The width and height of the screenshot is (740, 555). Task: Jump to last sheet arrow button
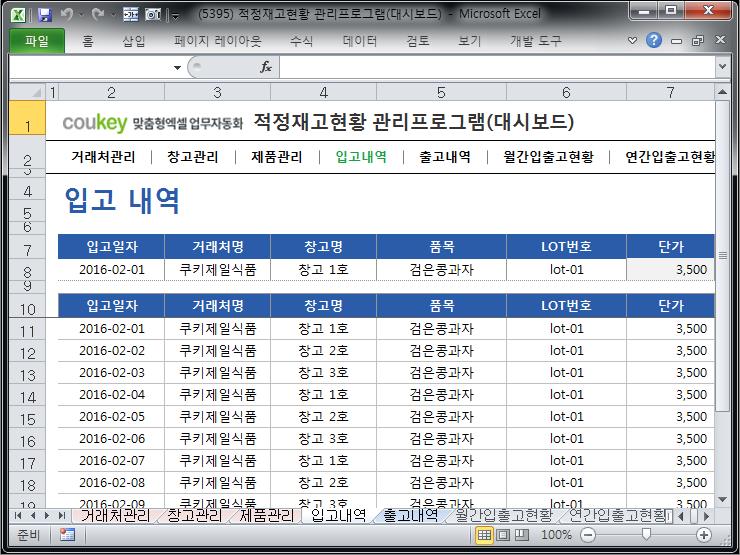click(x=61, y=515)
